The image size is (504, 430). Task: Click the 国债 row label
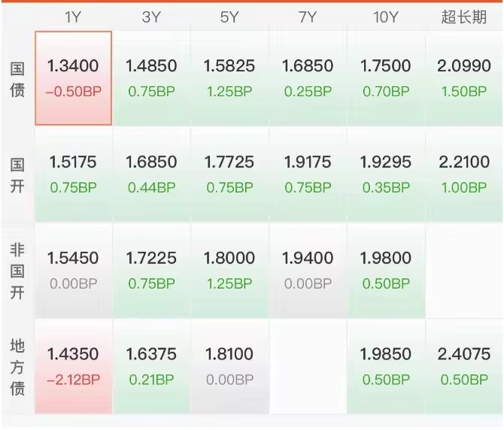pos(17,78)
